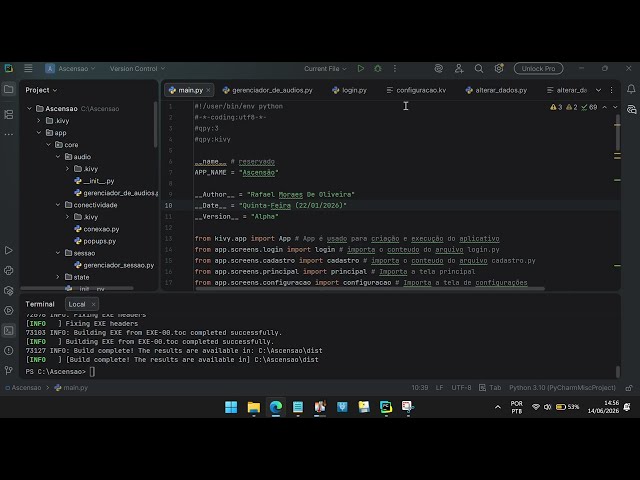Open File Explorer from taskbar

click(253, 407)
